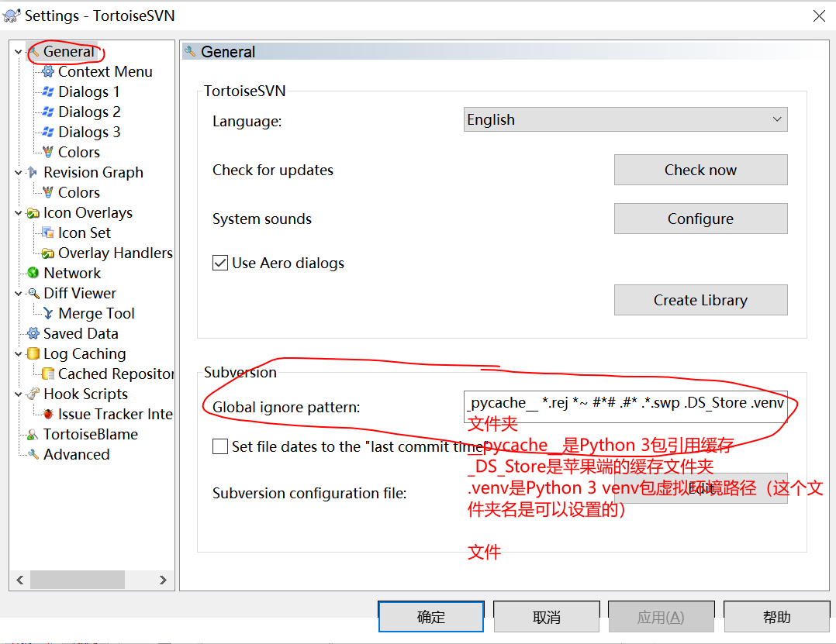
Task: Click the Advanced wrench icon
Action: pyautogui.click(x=33, y=454)
